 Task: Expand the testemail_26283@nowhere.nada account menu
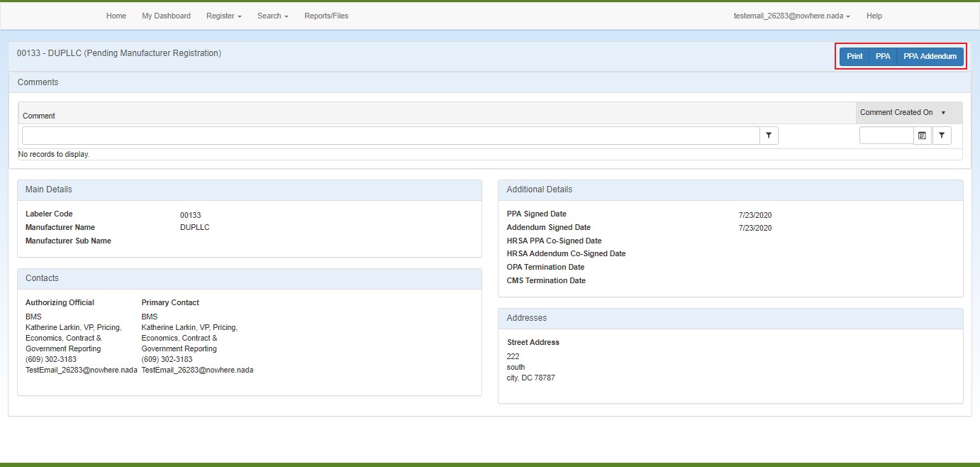(792, 16)
